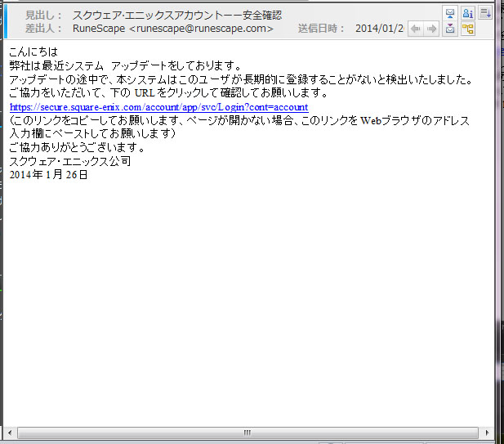Screen dimensions: 504x444
Task: Go to next message with envelope down-arrow icon
Action: pos(449,29)
